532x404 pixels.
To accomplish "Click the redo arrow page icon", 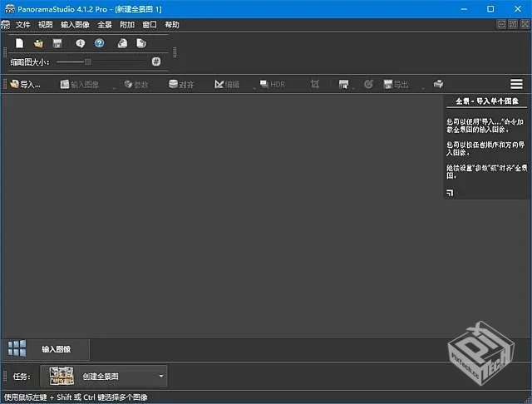I will point(141,43).
